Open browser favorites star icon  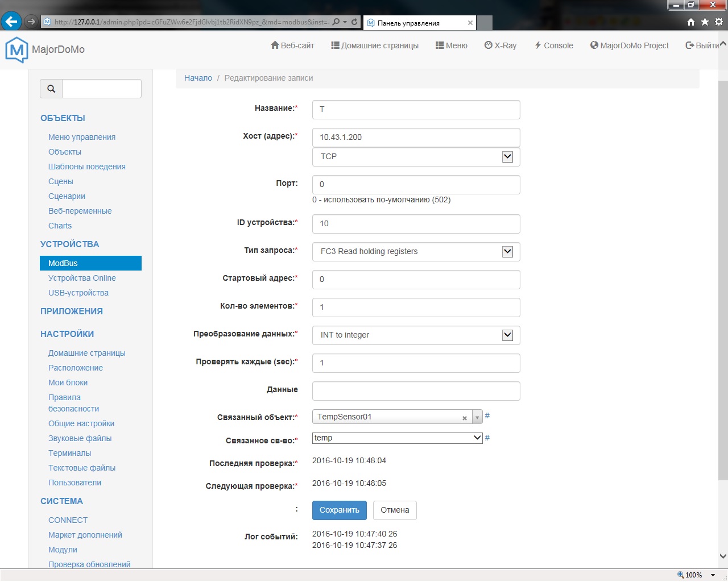coord(705,22)
